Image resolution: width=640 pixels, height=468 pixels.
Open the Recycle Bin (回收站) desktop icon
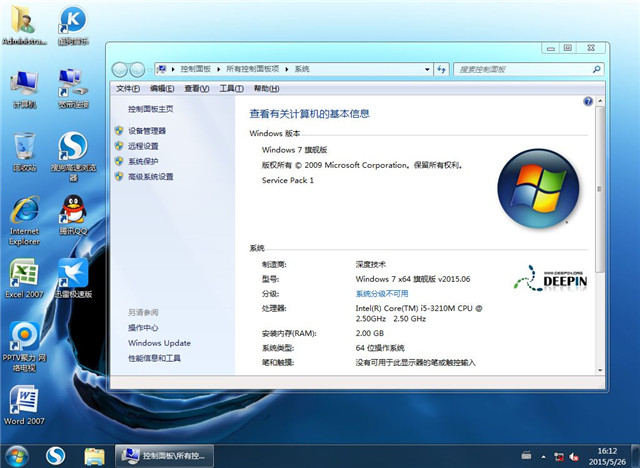(24, 152)
